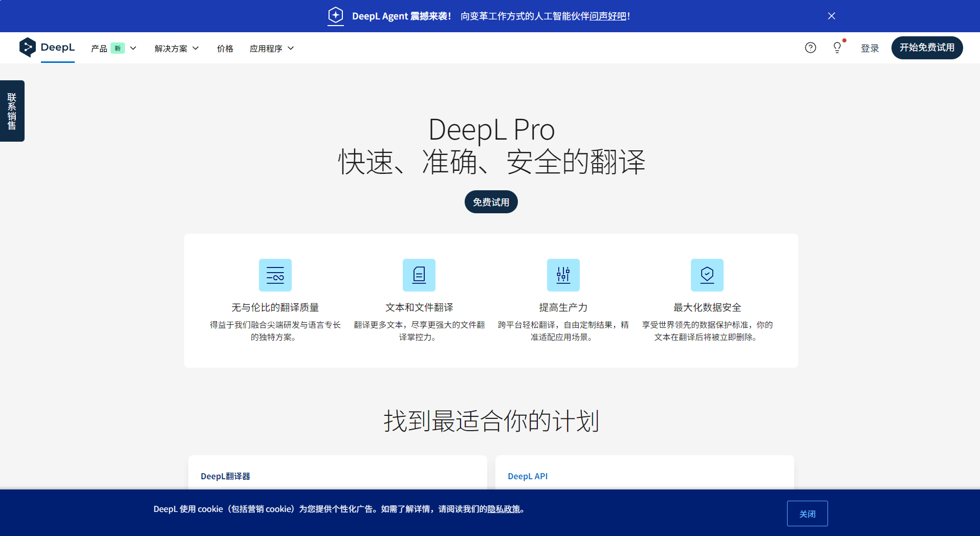
Task: Click the 提高生产力 sliders icon
Action: [x=563, y=275]
